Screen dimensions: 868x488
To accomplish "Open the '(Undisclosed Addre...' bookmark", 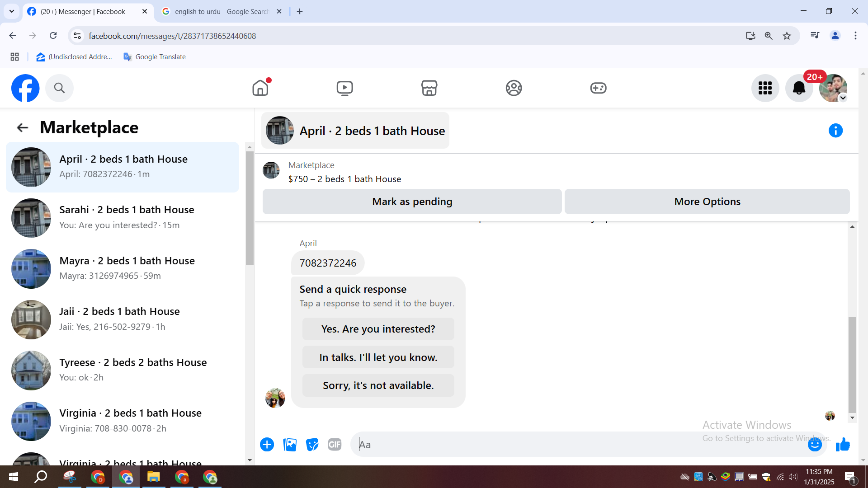I will pos(74,57).
